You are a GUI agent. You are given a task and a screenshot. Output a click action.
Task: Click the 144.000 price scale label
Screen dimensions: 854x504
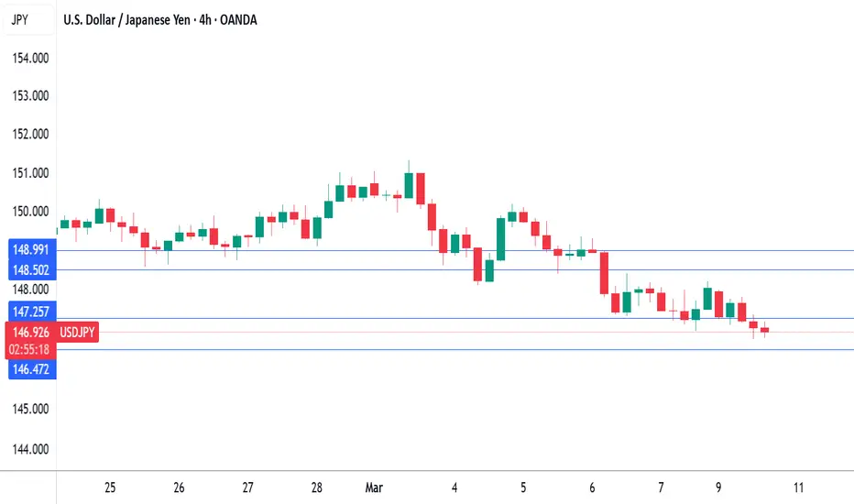(x=30, y=449)
